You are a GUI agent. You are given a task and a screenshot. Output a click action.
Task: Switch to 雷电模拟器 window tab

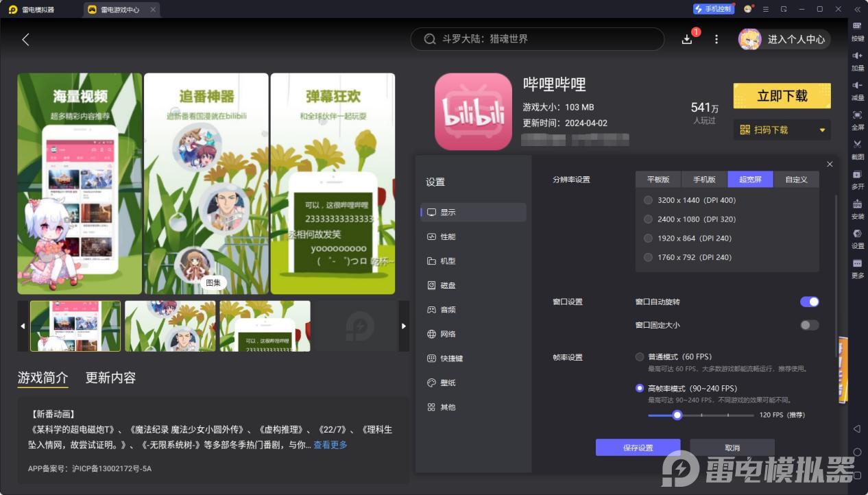pos(40,10)
